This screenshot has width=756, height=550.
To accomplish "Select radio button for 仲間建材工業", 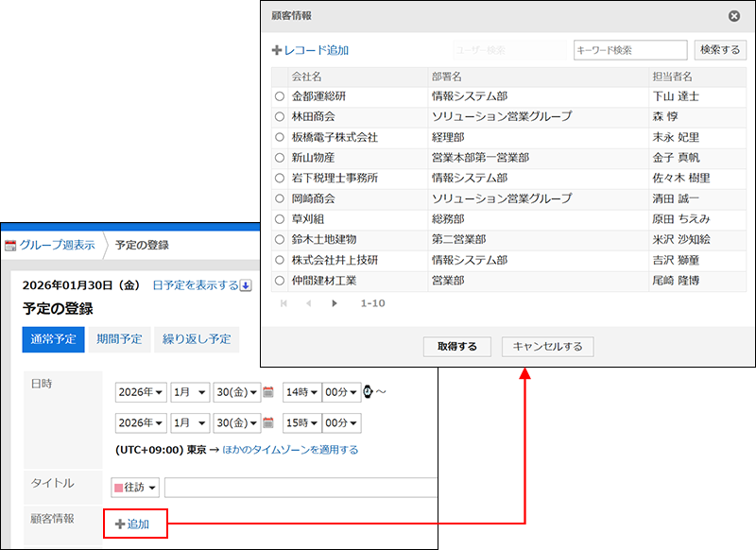I will click(280, 281).
